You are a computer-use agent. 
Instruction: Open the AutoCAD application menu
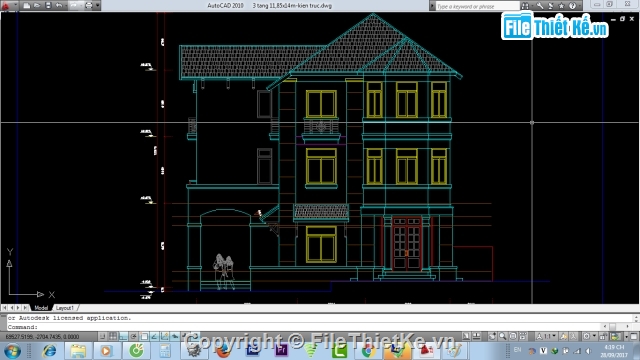pos(5,5)
